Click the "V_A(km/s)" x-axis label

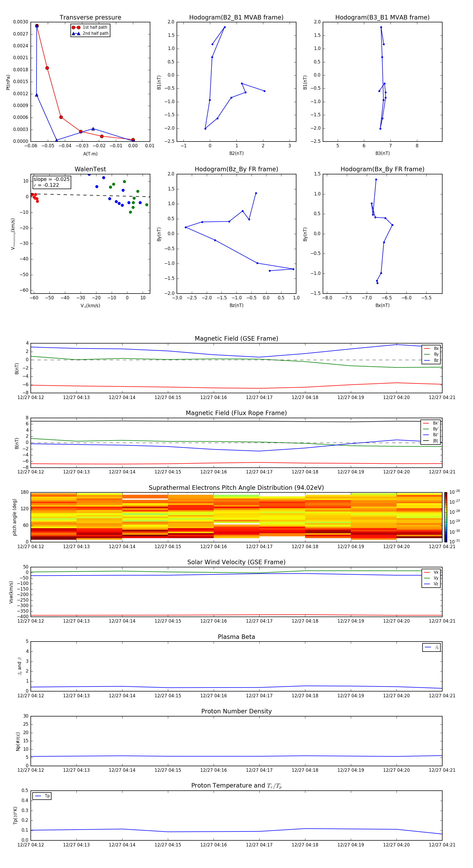point(90,306)
